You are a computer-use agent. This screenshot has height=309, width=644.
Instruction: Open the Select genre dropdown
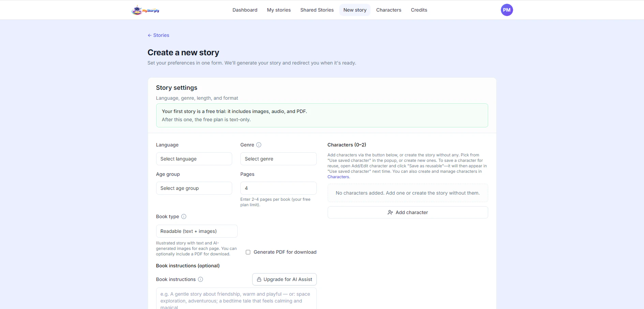[x=278, y=159]
